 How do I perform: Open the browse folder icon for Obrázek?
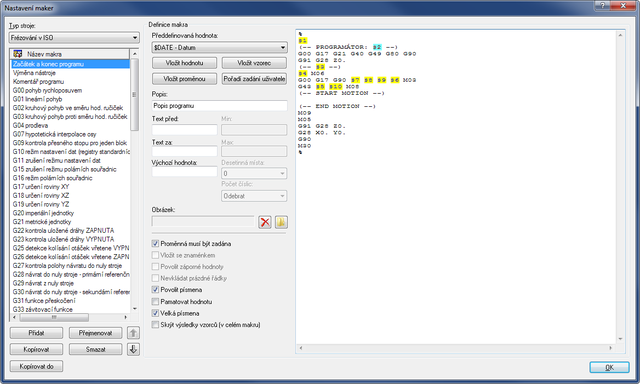(281, 222)
